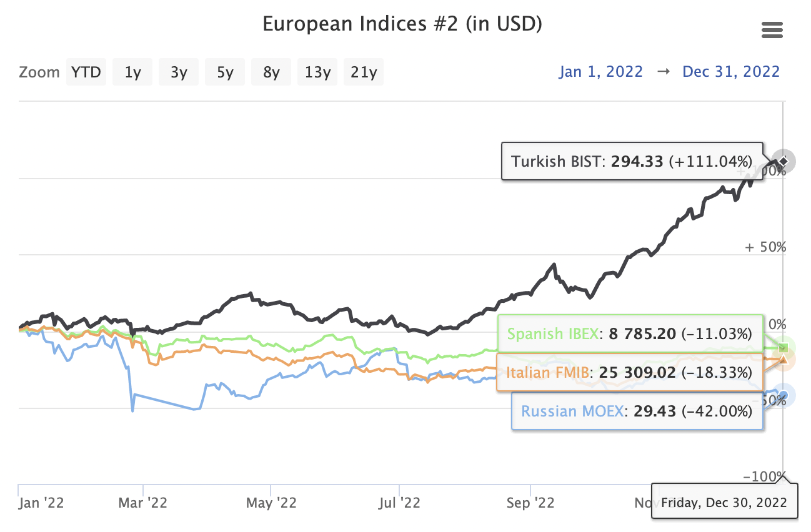This screenshot has height=532, width=811.
Task: Select the 8y zoom range
Action: (271, 72)
